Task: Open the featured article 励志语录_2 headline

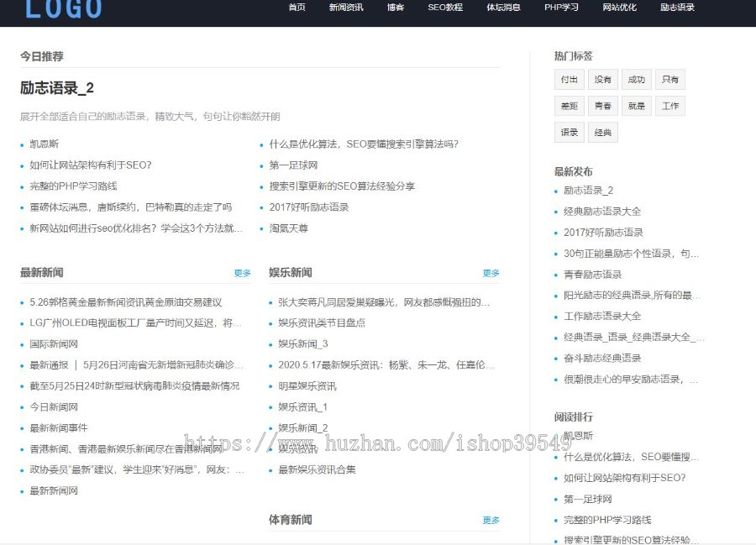Action: click(x=57, y=87)
